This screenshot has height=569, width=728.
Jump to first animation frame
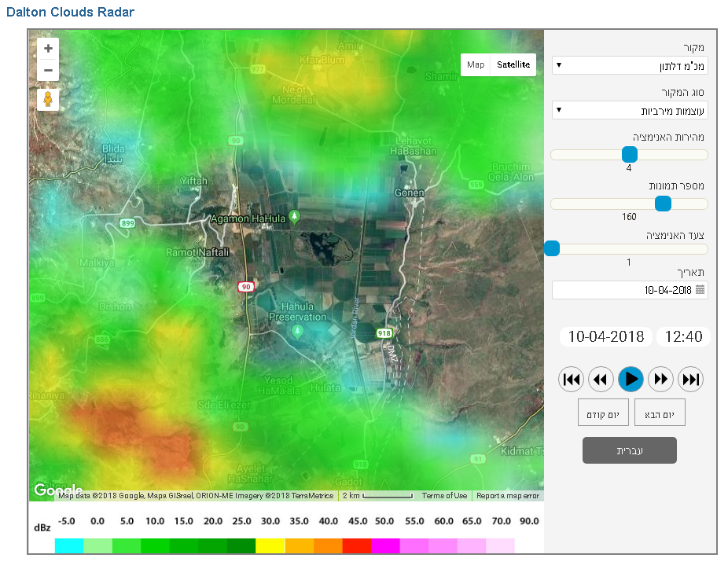click(572, 380)
